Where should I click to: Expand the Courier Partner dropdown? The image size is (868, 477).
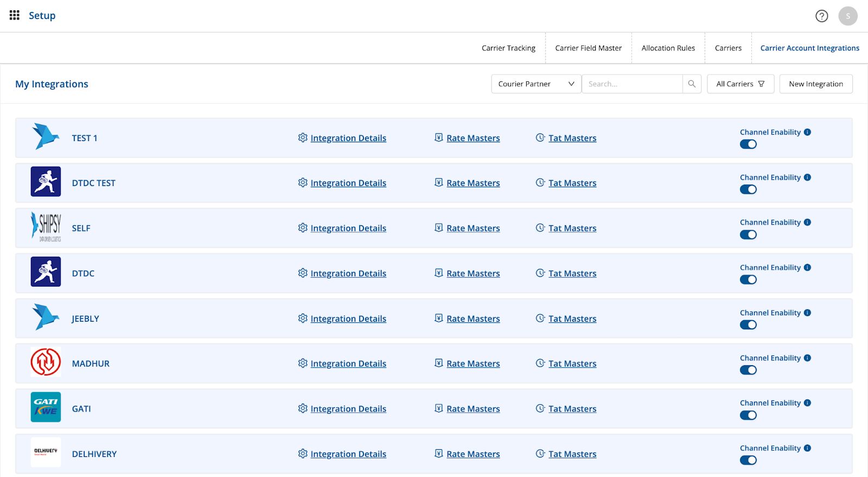pyautogui.click(x=536, y=84)
